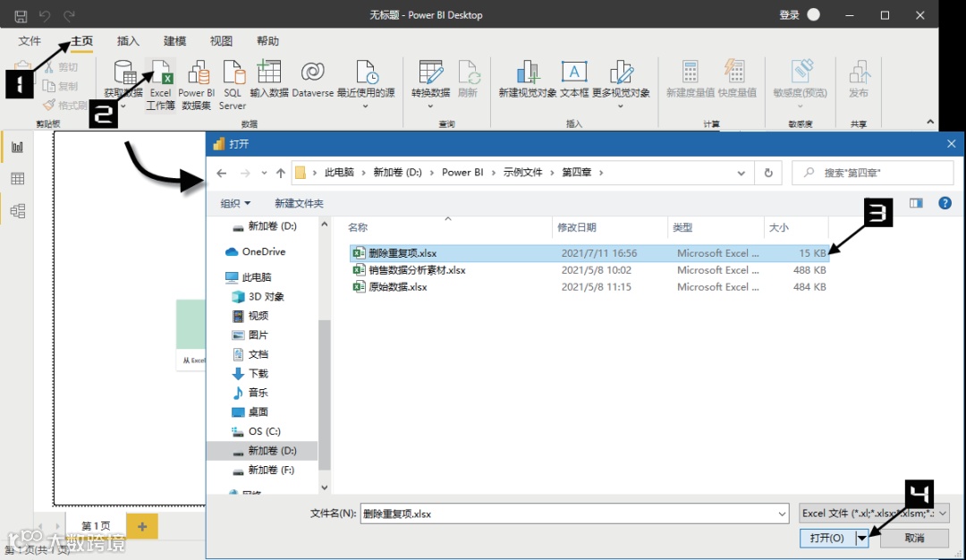This screenshot has width=966, height=560.
Task: Add a new page with the plus button
Action: (142, 527)
